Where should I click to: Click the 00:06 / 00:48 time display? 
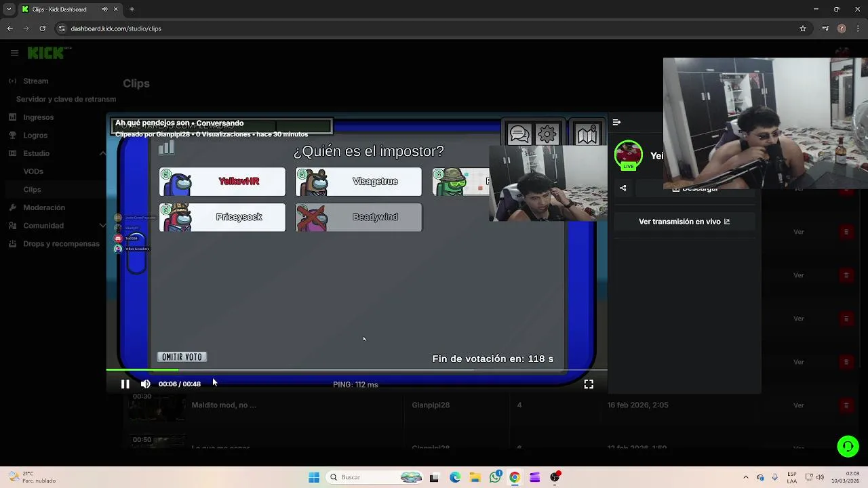(180, 384)
